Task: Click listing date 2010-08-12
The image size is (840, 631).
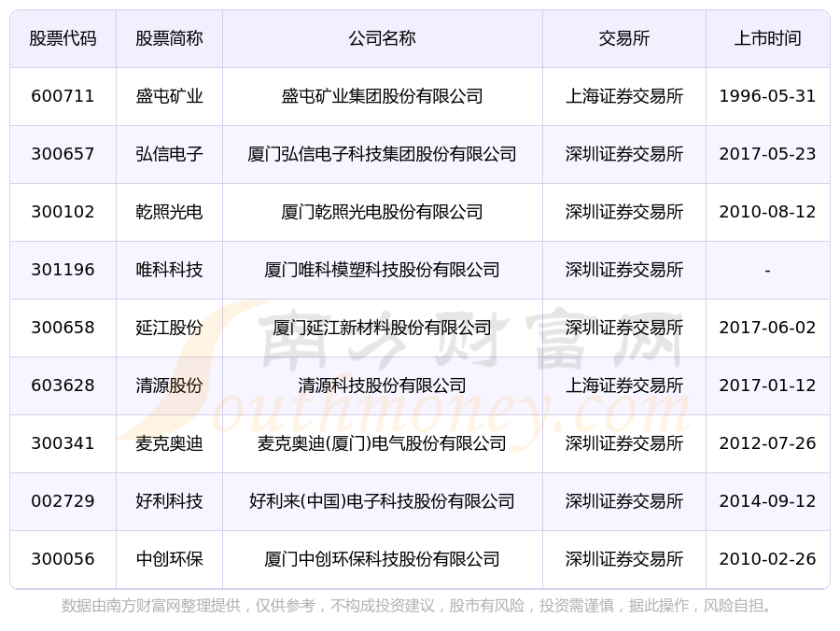Action: 768,212
